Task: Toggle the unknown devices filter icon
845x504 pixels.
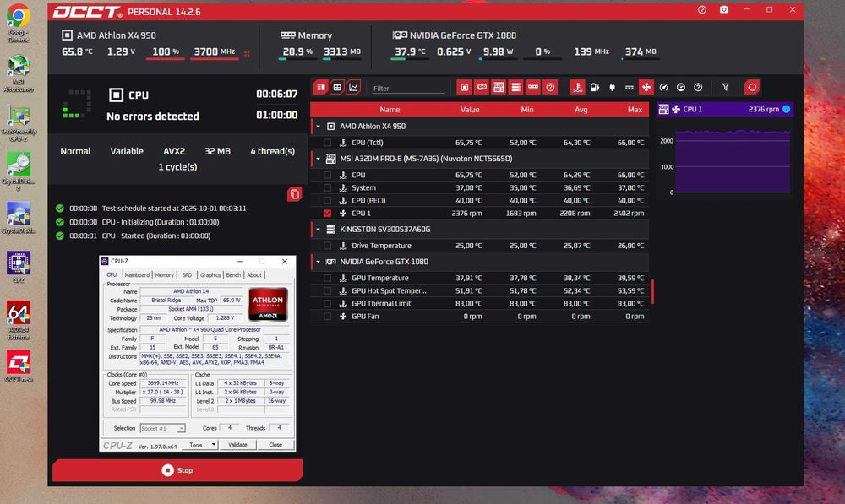Action: pos(550,87)
